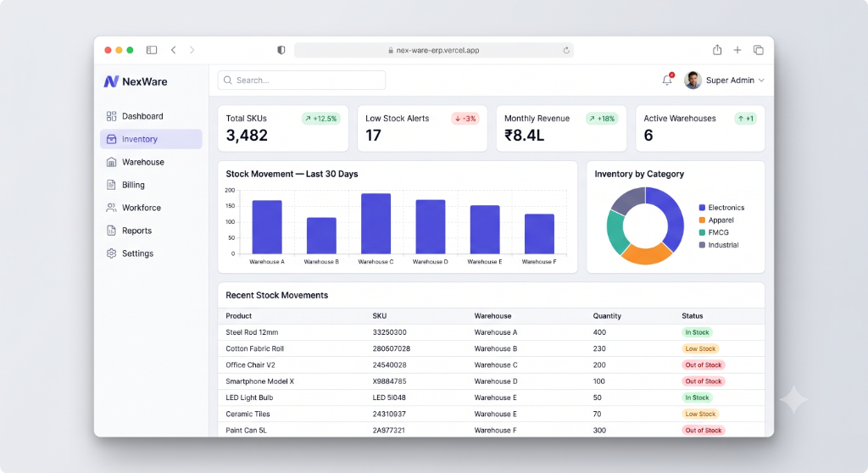The width and height of the screenshot is (868, 473).
Task: Click the Workforce people icon
Action: (x=111, y=208)
